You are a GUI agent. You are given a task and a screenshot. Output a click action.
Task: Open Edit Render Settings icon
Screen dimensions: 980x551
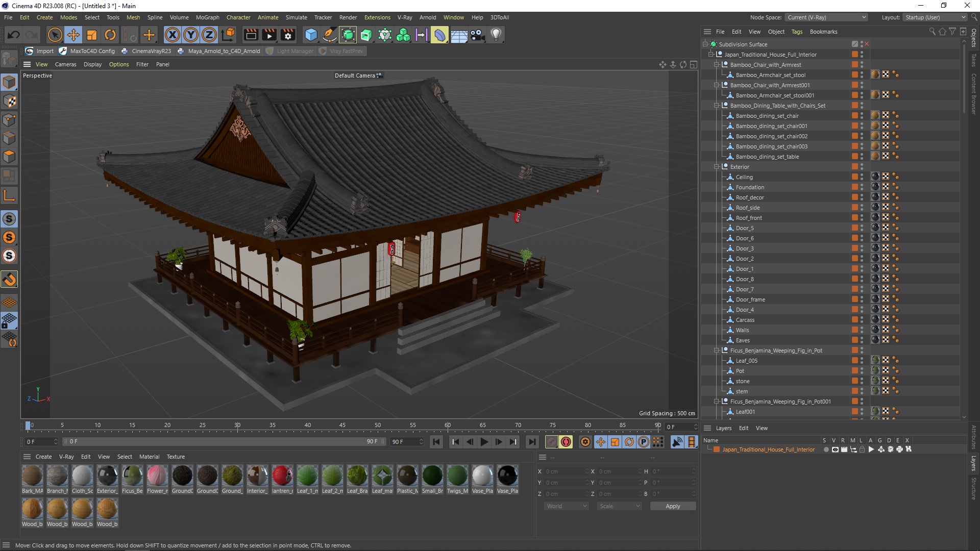(288, 35)
